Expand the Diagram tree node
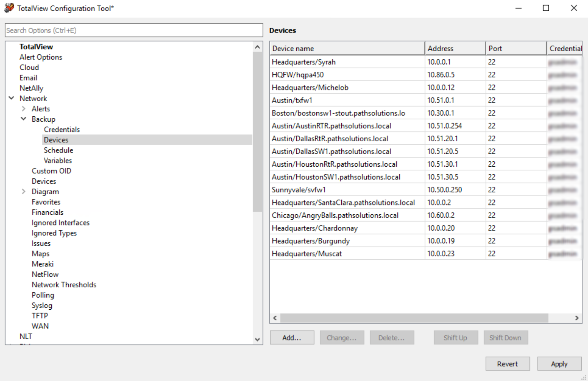This screenshot has width=588, height=381. [x=23, y=192]
